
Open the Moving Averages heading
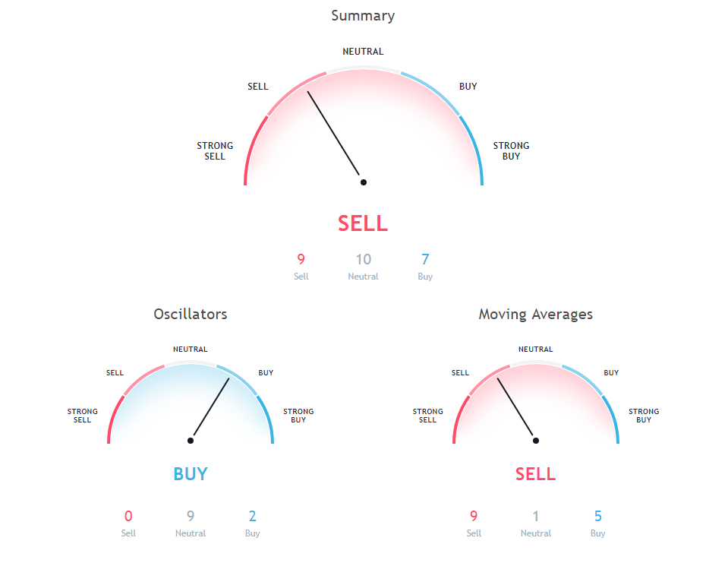coord(535,314)
